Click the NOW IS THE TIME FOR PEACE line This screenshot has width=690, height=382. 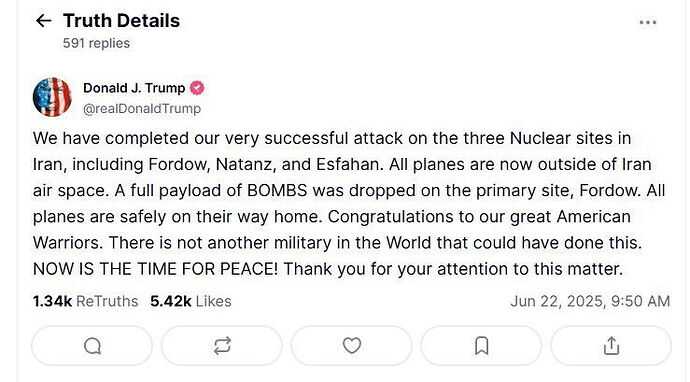155,269
